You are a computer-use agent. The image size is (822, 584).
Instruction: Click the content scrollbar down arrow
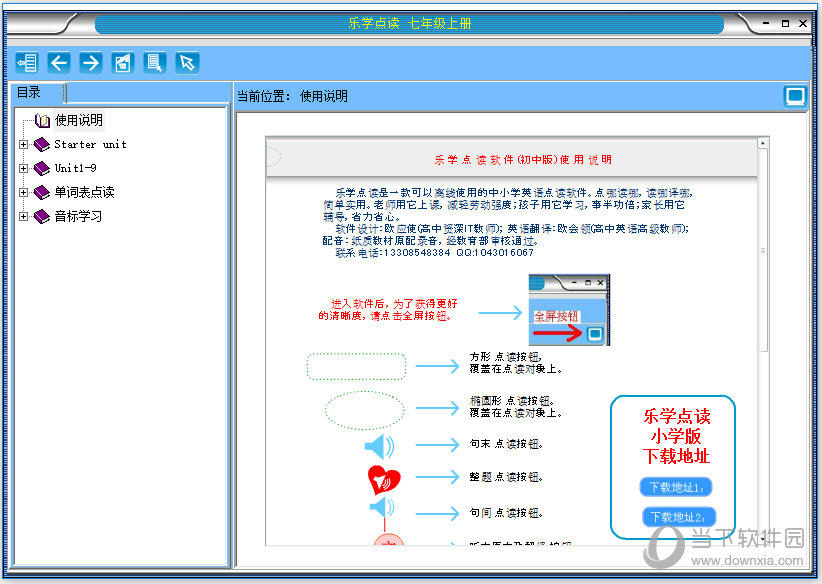click(763, 539)
